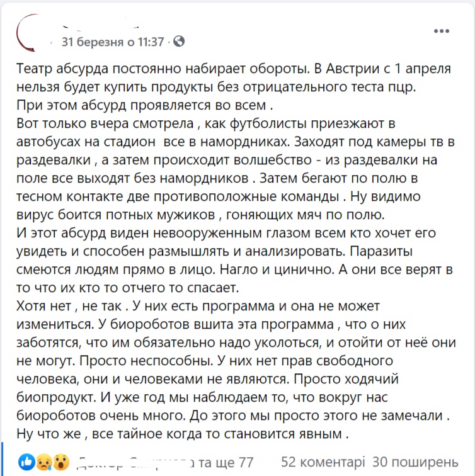The image size is (475, 476).
Task: Open the timestamp 31 березня о 11:37
Action: coord(113,42)
